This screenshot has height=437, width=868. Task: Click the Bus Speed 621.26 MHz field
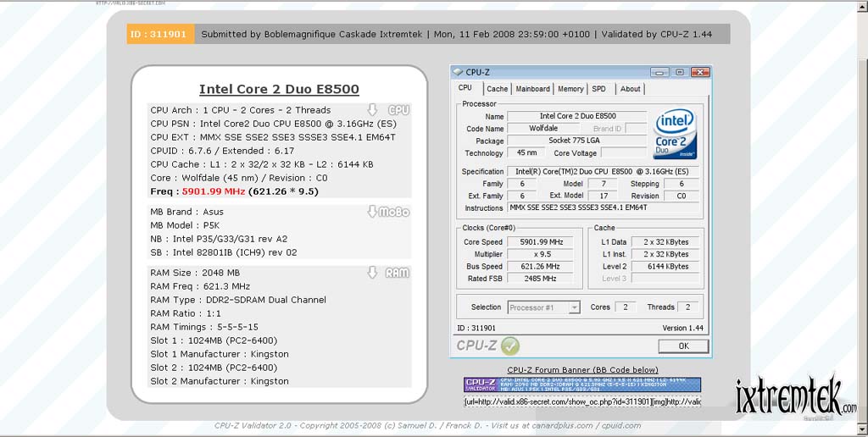point(541,266)
